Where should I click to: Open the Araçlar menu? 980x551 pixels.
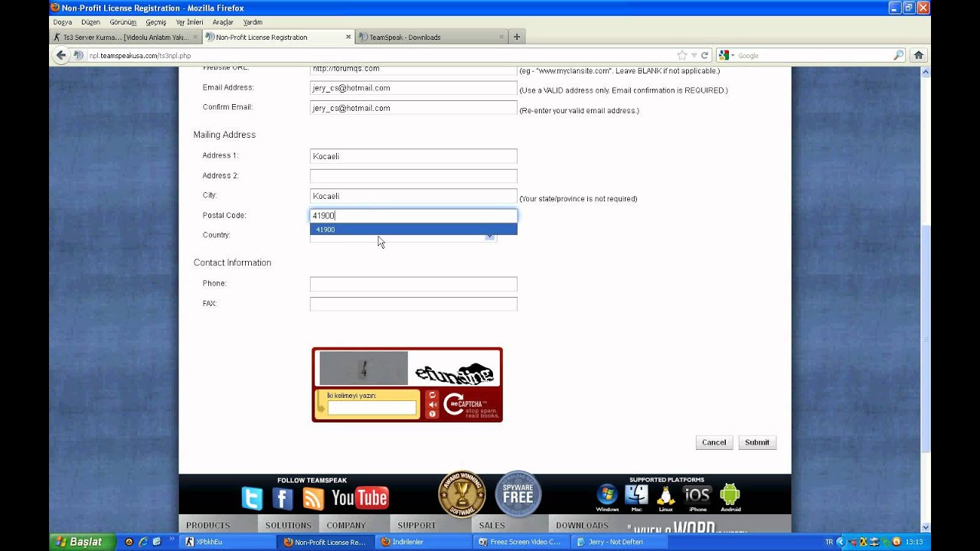(223, 22)
